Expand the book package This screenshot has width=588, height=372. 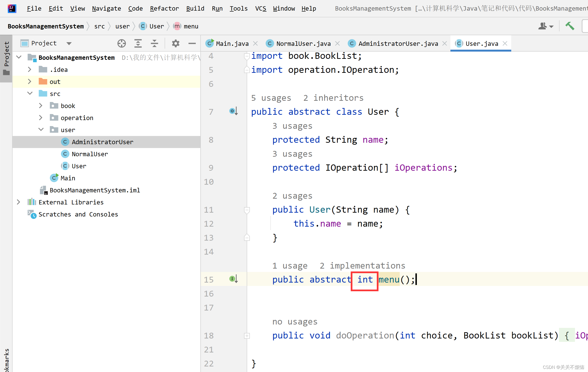(41, 106)
